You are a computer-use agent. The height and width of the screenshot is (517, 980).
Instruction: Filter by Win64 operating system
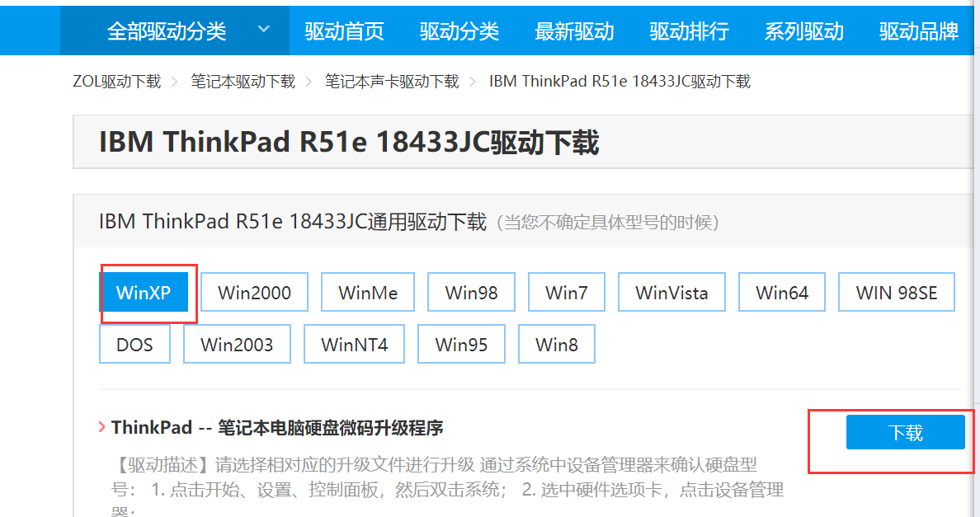click(x=781, y=291)
